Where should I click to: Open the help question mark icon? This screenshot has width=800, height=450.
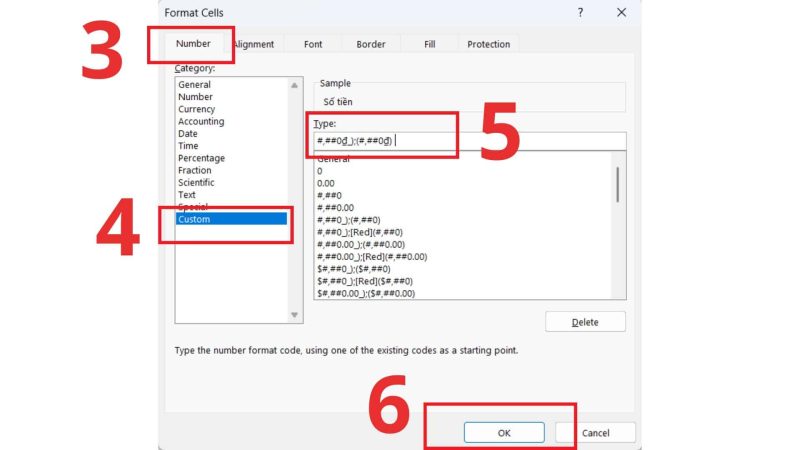(x=580, y=13)
